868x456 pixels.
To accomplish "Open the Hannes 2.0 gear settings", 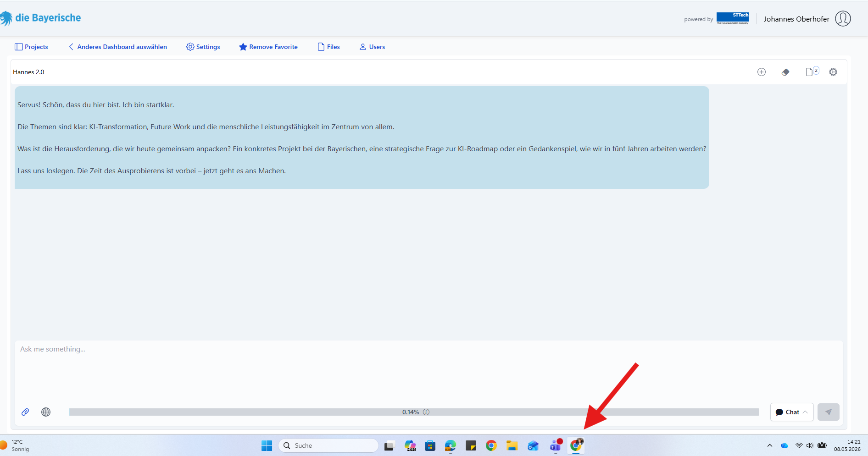I will 833,72.
